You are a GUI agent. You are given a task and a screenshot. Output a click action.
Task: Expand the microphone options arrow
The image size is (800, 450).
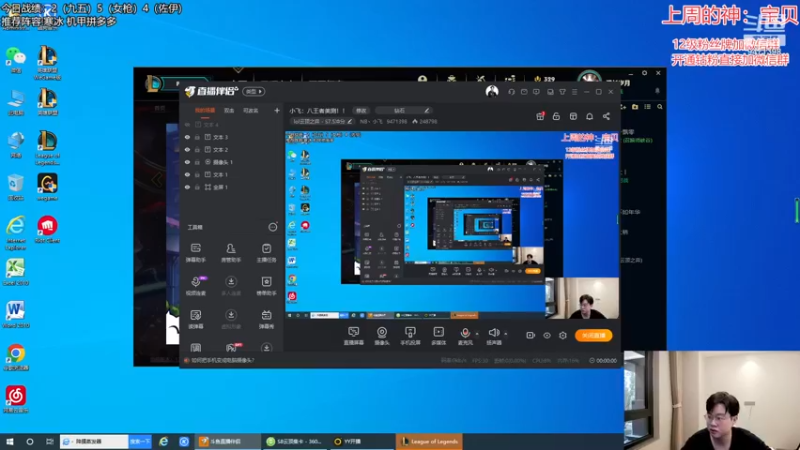pos(477,334)
